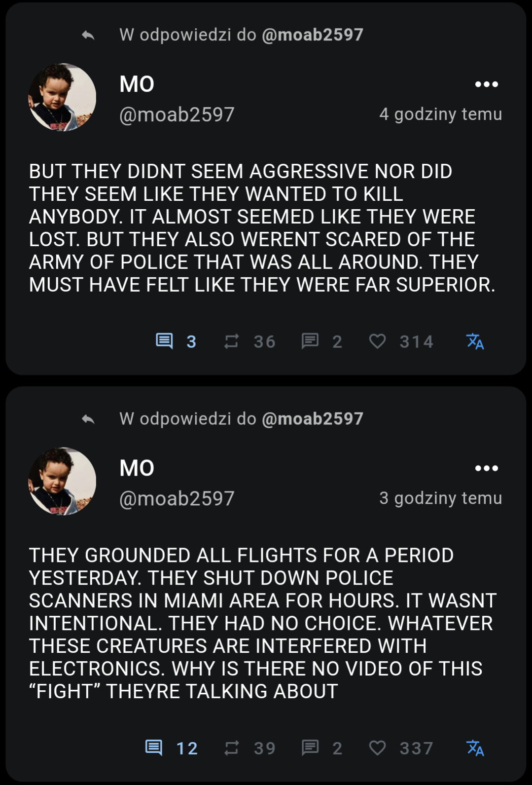Translate the first tweet

pos(475,341)
